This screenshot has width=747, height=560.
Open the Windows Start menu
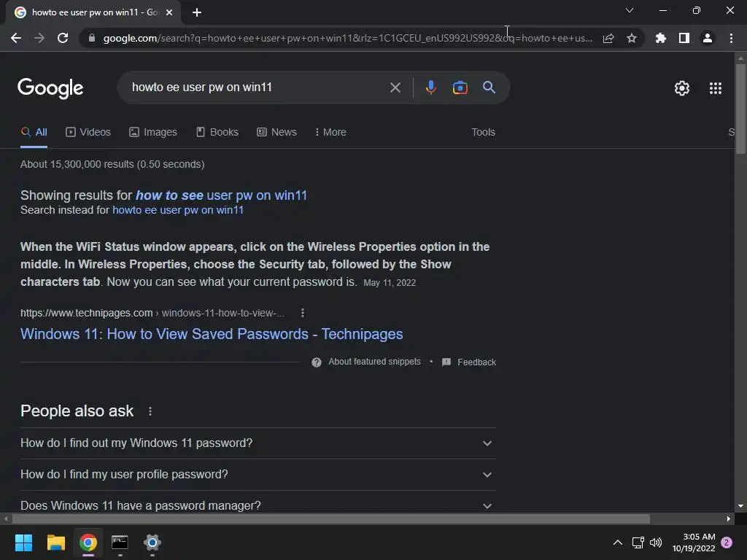click(x=23, y=542)
